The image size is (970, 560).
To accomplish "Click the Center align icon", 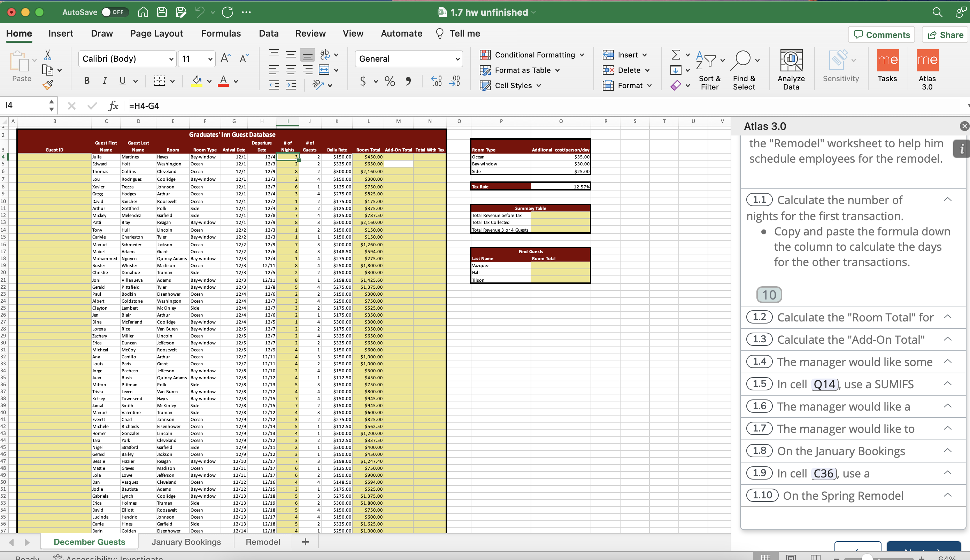I will tap(291, 70).
